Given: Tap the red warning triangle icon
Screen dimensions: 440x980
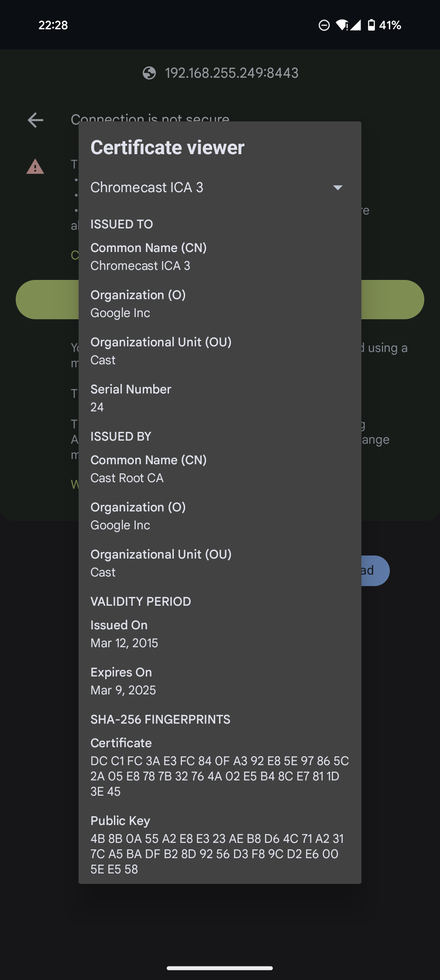Looking at the screenshot, I should pos(35,166).
